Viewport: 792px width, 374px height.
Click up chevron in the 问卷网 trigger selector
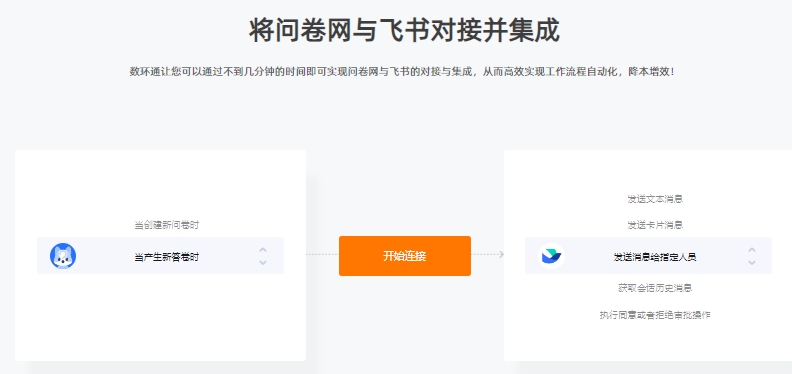coord(263,250)
